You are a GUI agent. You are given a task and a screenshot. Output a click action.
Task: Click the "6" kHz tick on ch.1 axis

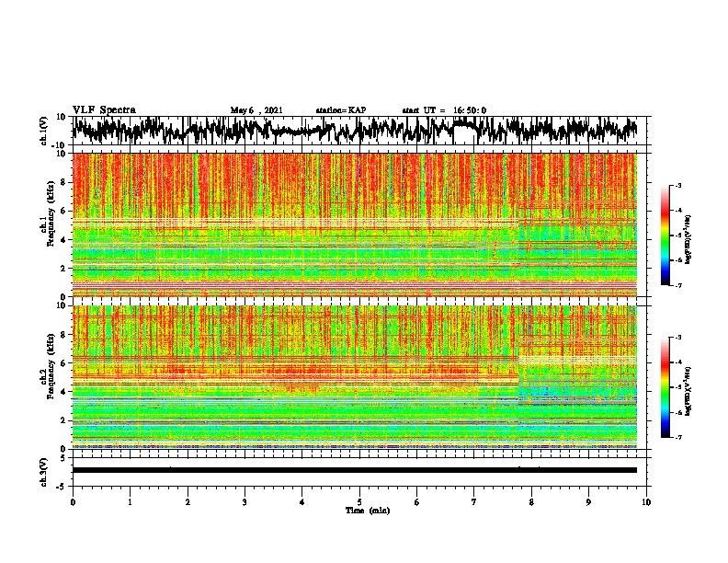click(63, 211)
